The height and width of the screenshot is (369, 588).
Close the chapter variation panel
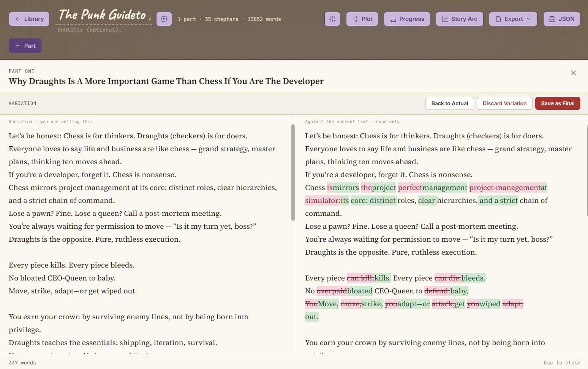pyautogui.click(x=574, y=73)
